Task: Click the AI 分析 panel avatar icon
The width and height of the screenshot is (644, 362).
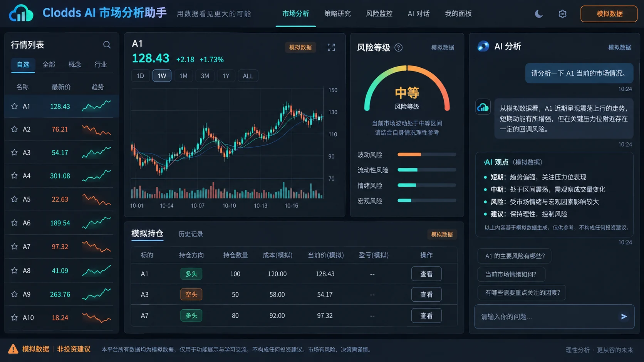Action: pyautogui.click(x=483, y=47)
